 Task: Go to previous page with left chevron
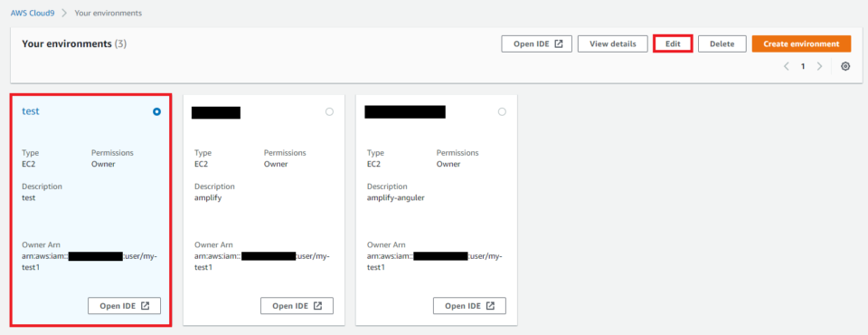(786, 67)
